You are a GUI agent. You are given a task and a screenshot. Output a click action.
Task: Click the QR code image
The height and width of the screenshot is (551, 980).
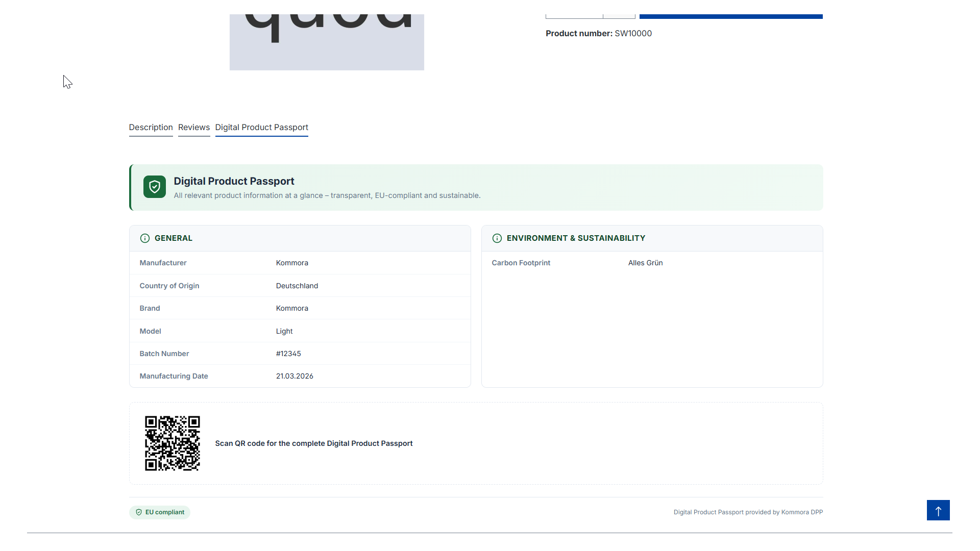173,443
